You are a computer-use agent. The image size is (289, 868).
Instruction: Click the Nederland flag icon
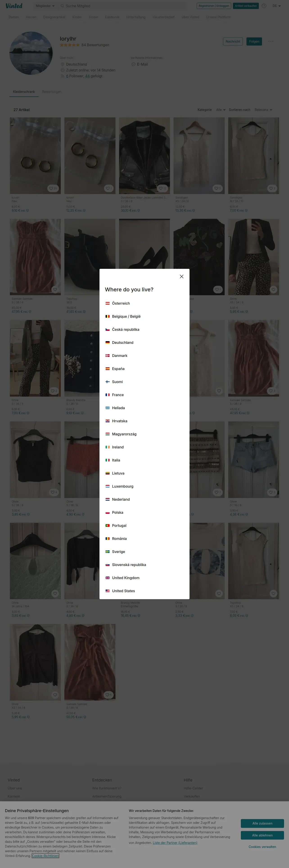pyautogui.click(x=108, y=499)
